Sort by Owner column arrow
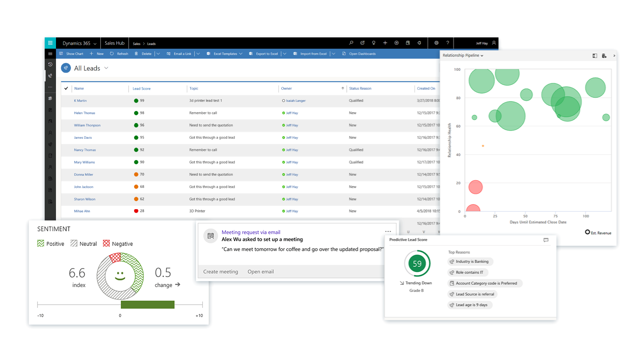This screenshot has width=644, height=362. (343, 88)
